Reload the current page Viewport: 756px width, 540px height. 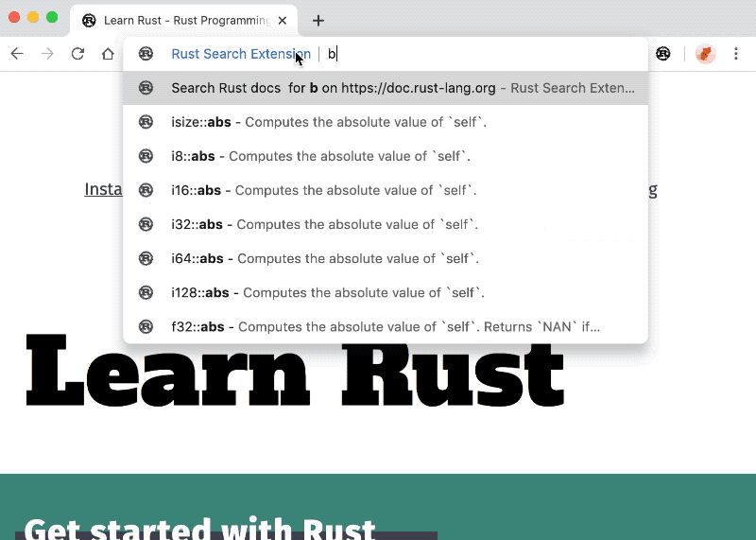coord(77,54)
